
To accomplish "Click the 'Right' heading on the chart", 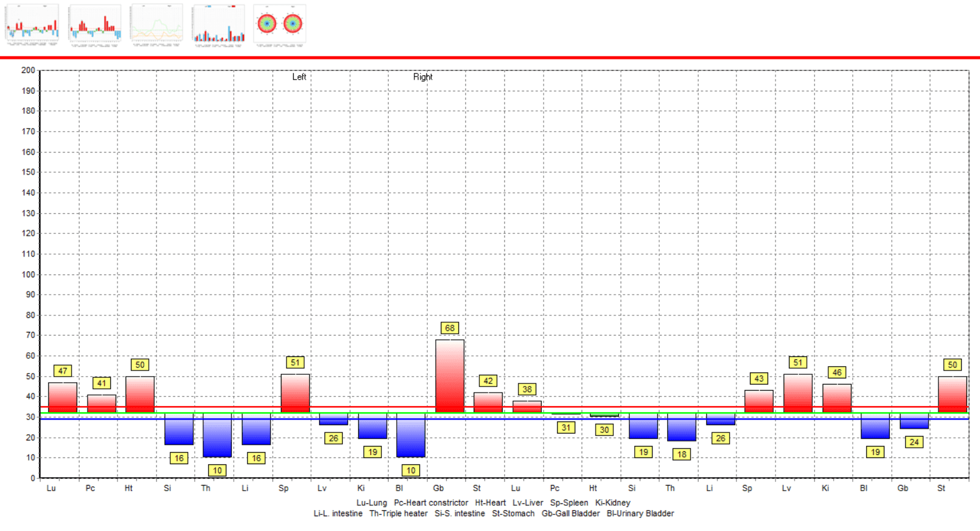I will 422,77.
